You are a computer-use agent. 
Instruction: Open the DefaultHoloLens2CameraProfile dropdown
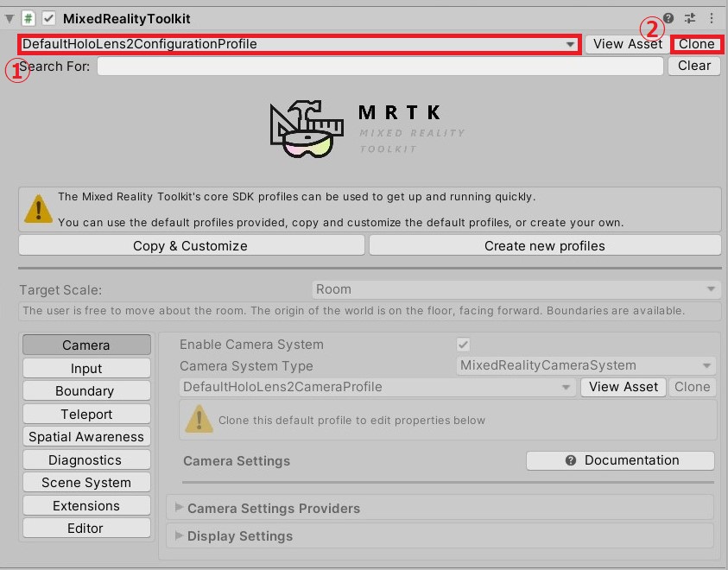tap(378, 387)
